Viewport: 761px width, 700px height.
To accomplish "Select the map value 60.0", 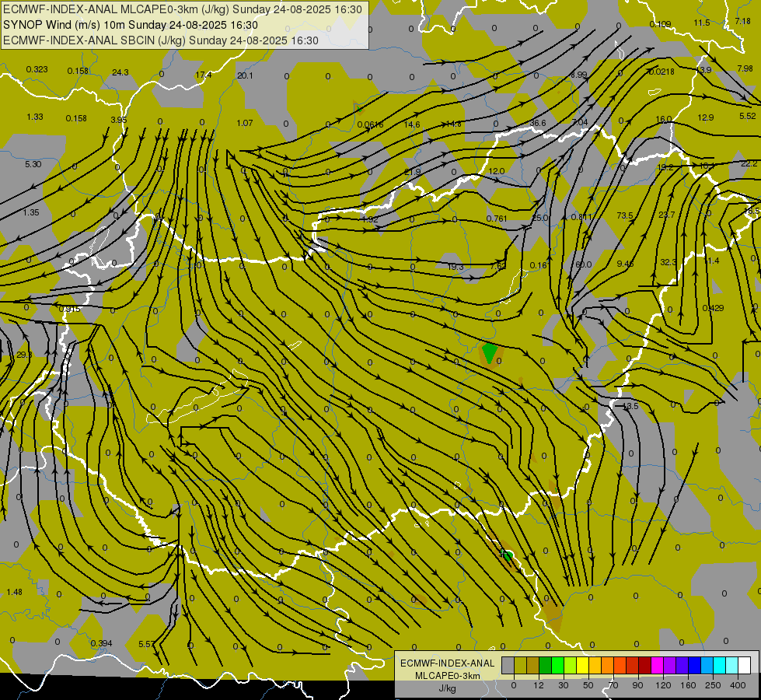I will click(x=583, y=264).
